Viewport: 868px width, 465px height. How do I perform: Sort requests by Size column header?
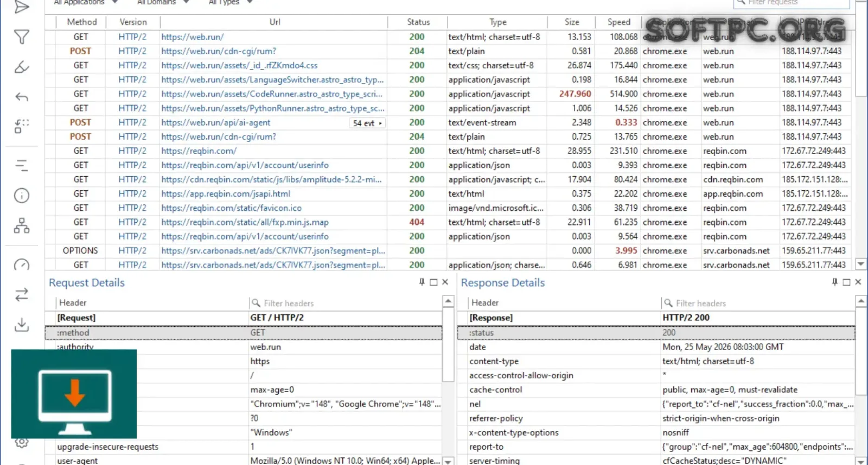(572, 22)
